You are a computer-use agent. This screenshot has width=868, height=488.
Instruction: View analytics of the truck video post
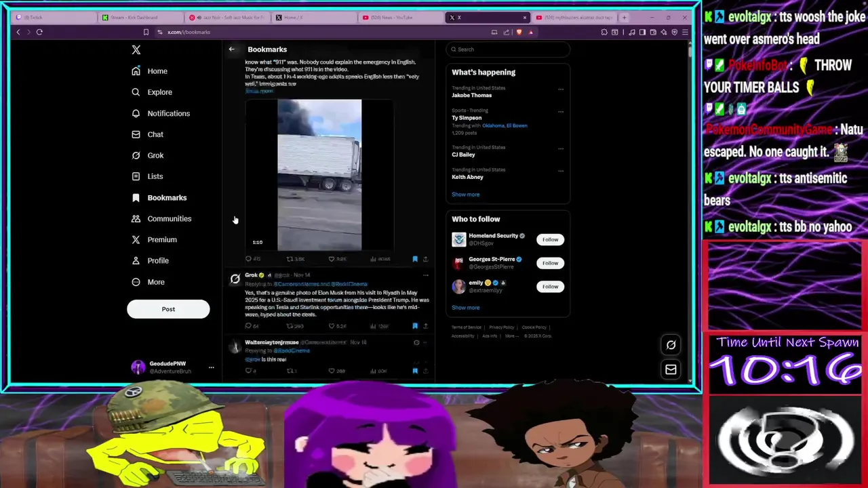pos(381,259)
